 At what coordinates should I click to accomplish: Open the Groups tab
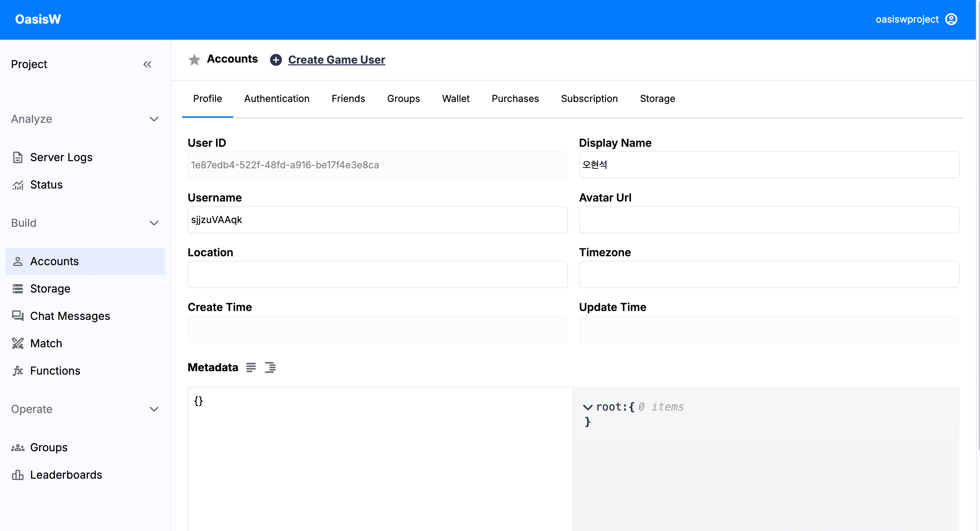pos(403,99)
